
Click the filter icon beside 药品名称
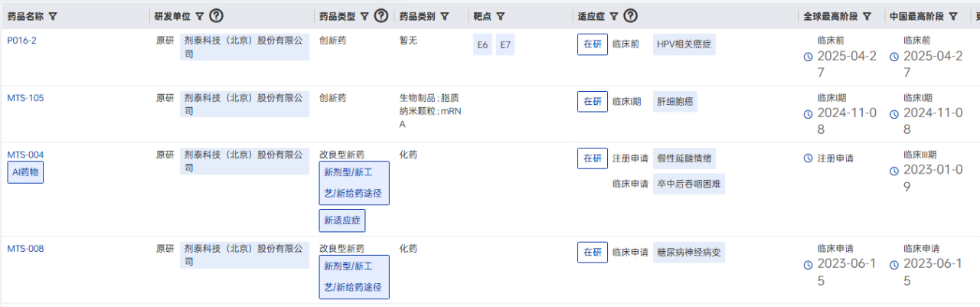(53, 16)
